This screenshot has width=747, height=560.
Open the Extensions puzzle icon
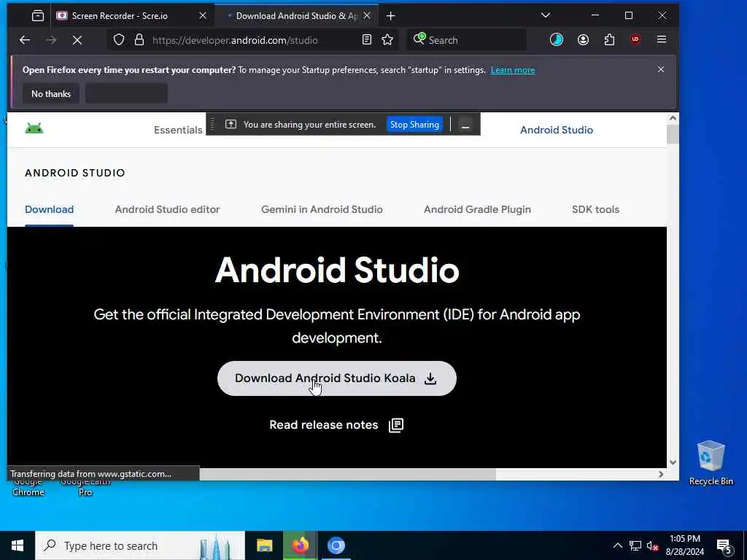[x=609, y=40]
